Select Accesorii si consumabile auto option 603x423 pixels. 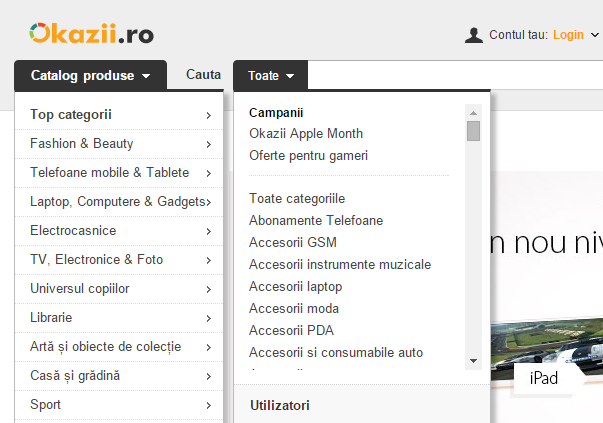336,353
